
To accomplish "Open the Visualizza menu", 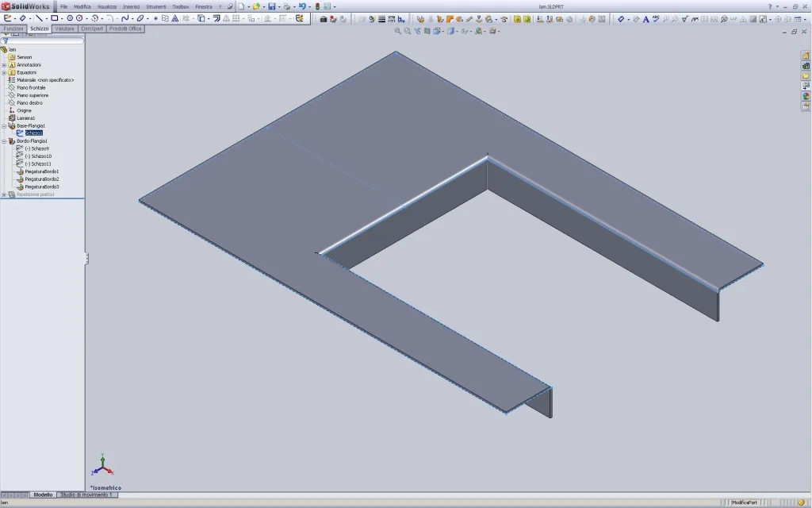I will click(107, 6).
